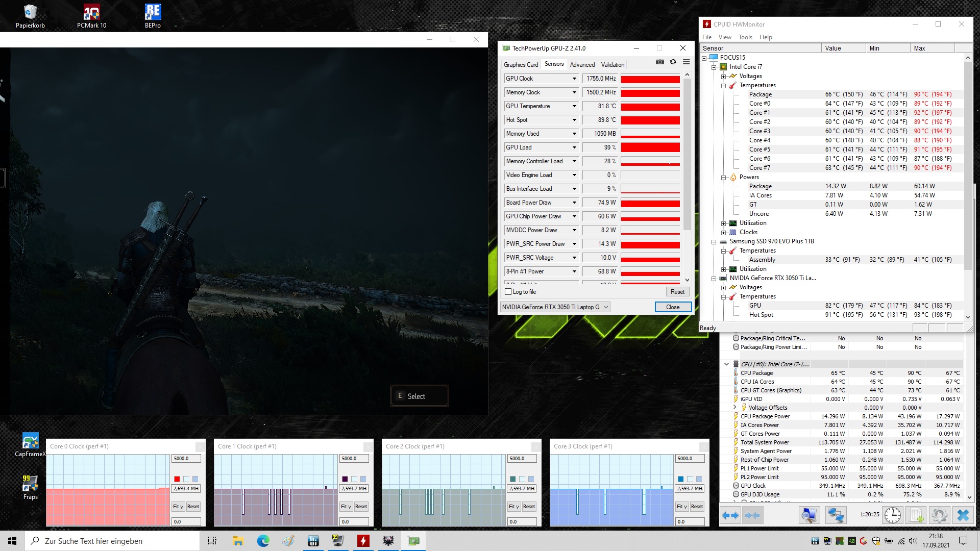Open Board Power Draw sensor dropdown
This screenshot has width=980, height=551.
[574, 203]
